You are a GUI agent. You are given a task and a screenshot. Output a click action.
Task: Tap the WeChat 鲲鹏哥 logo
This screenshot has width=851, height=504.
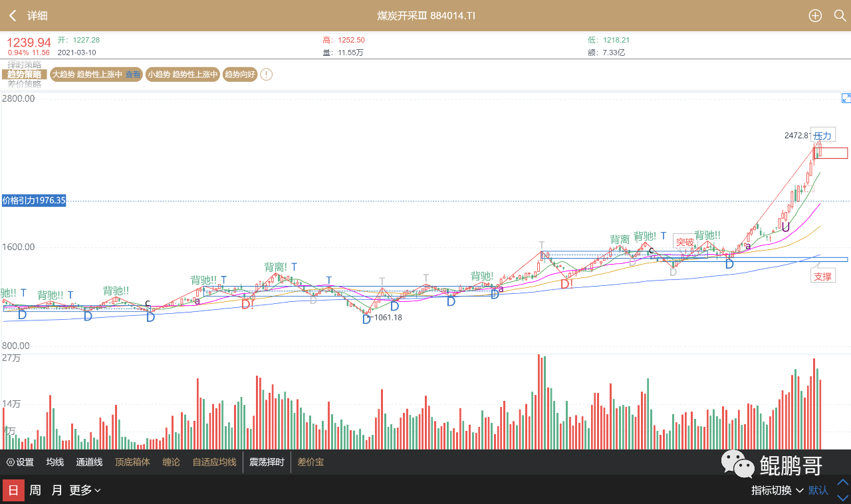pos(738,464)
